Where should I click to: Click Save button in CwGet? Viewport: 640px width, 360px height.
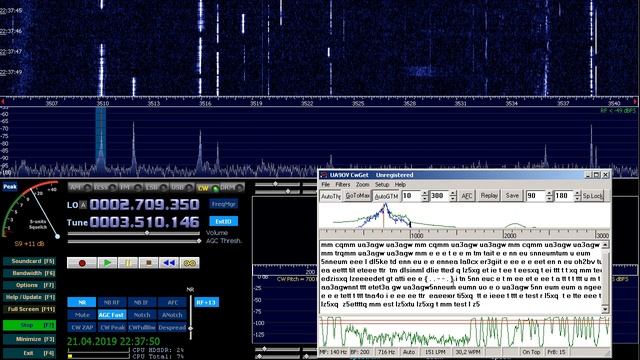(x=512, y=196)
